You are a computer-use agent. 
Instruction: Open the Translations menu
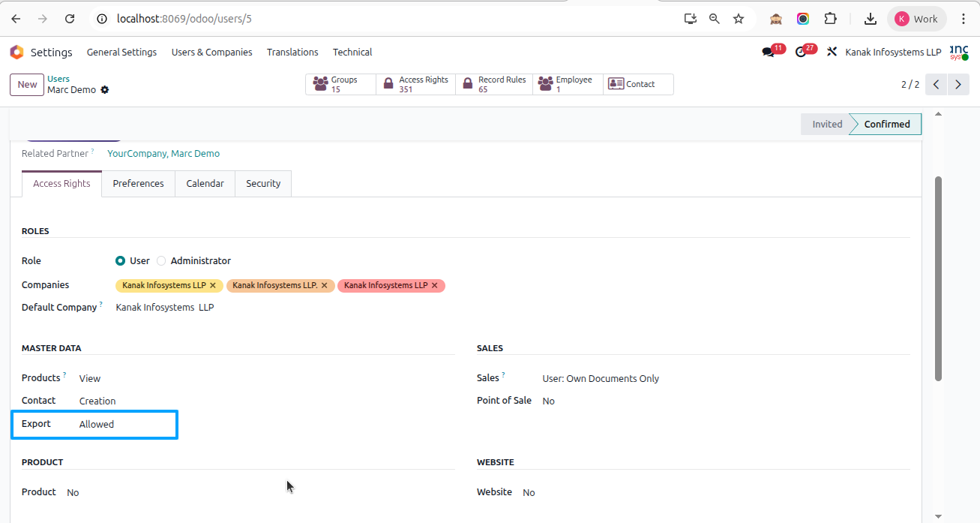pyautogui.click(x=292, y=52)
